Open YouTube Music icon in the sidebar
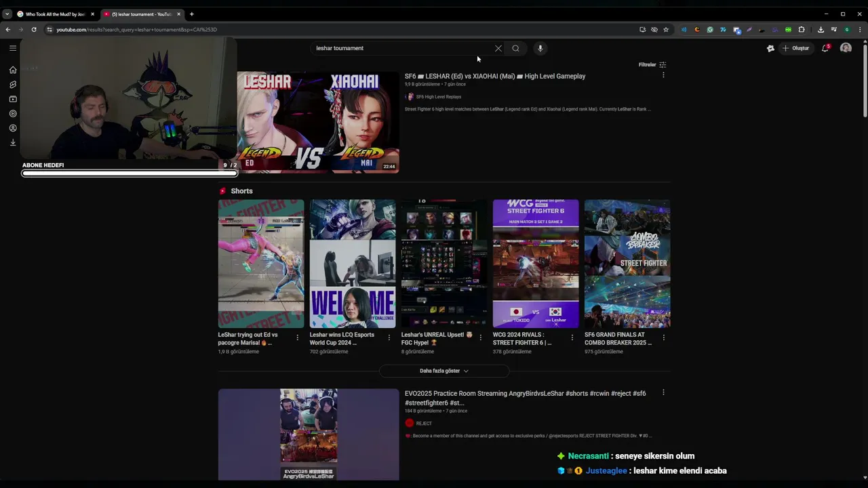This screenshot has height=488, width=868. click(13, 114)
